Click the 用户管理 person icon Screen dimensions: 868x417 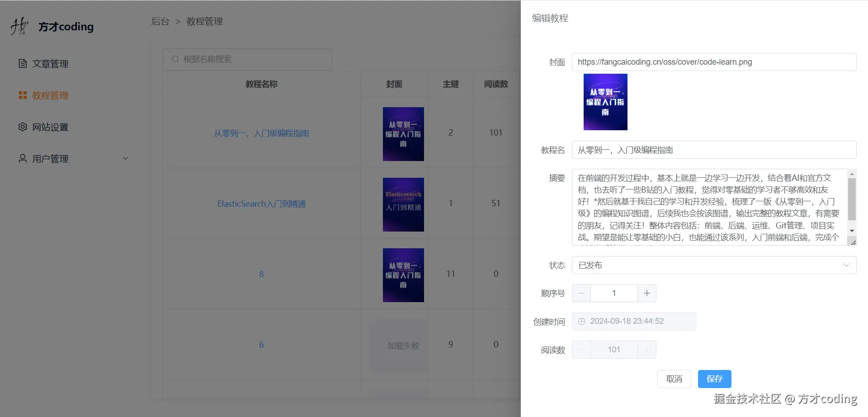[x=23, y=158]
